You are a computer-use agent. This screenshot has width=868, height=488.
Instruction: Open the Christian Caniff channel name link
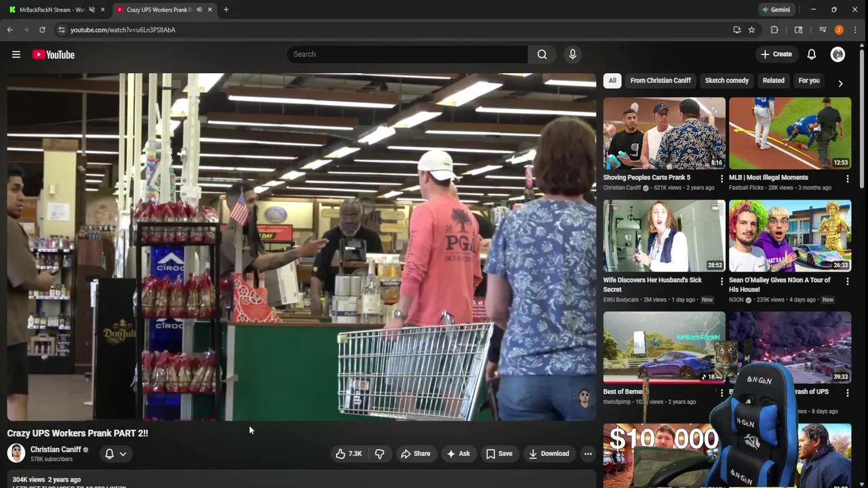click(x=56, y=449)
